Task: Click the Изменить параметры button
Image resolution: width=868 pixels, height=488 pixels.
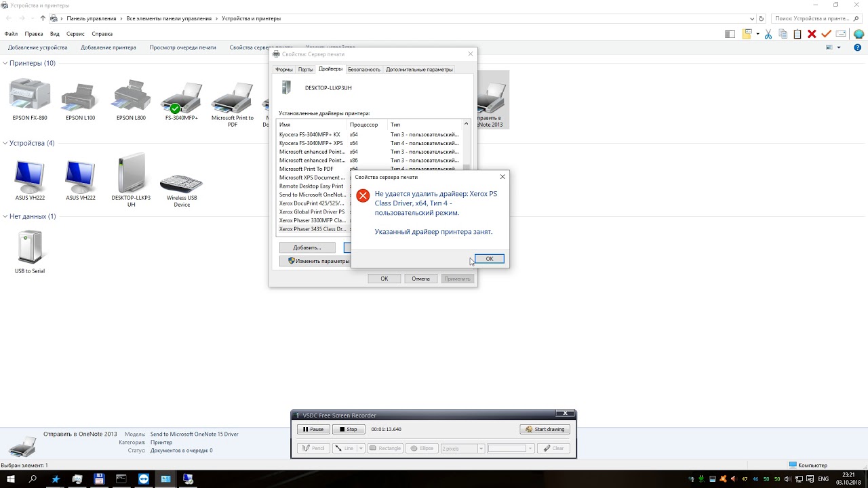Action: [x=316, y=261]
